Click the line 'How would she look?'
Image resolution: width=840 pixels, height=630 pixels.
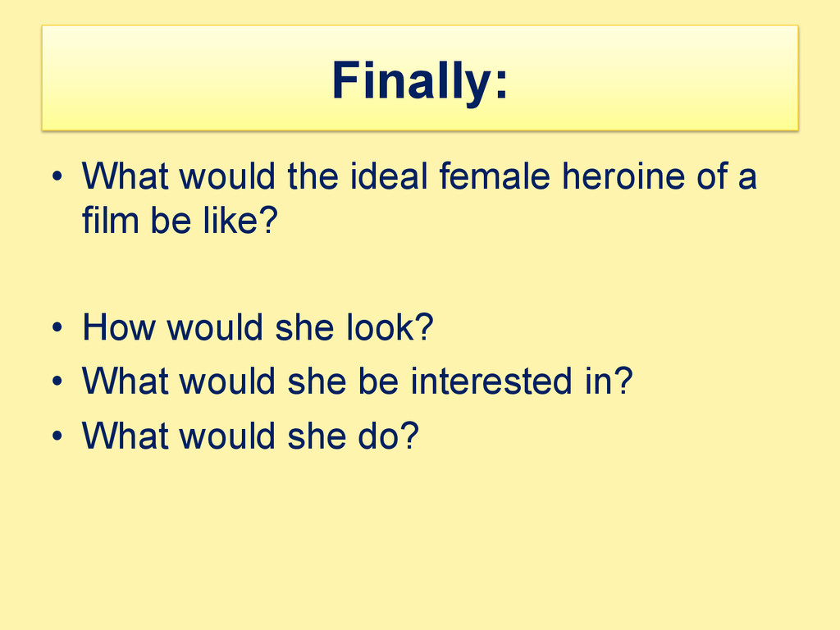click(258, 326)
